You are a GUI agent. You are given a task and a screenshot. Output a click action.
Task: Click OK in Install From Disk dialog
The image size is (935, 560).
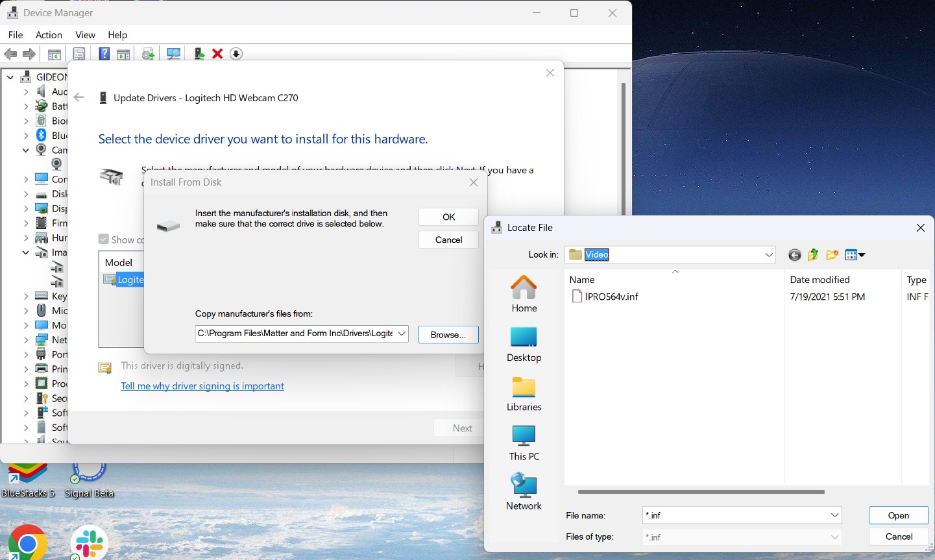(448, 217)
